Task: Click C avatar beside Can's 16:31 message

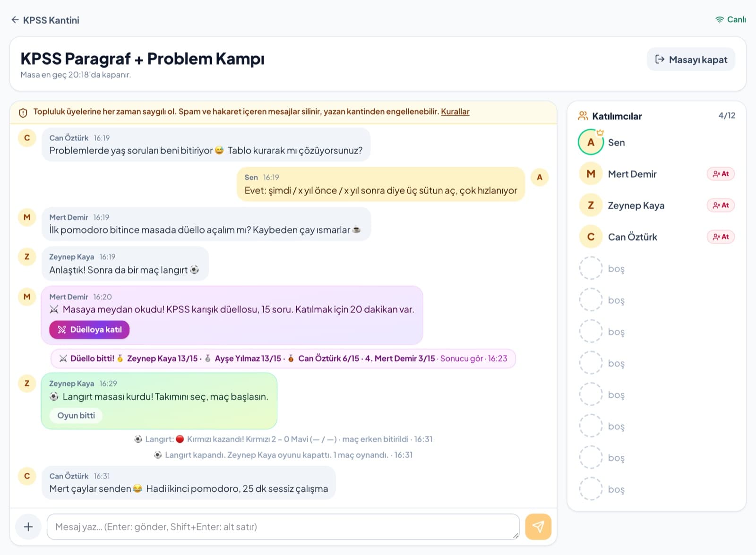Action: click(x=27, y=476)
